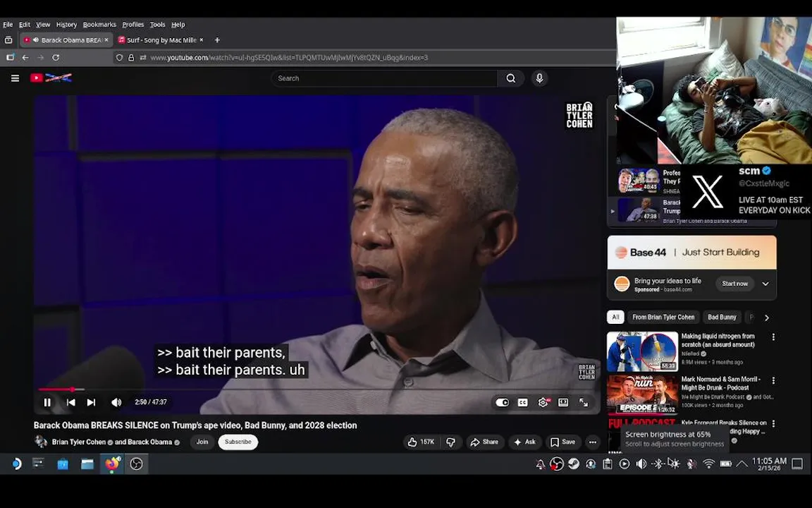
Task: Save video to a playlist
Action: (563, 442)
